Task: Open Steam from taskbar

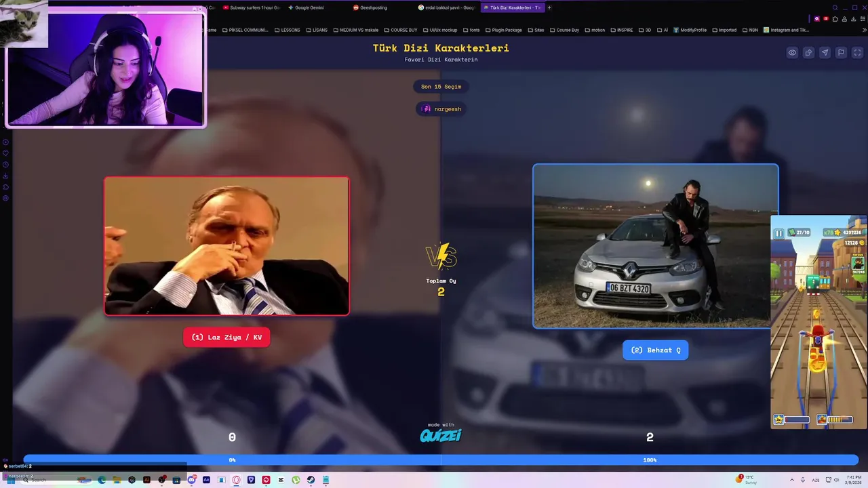Action: point(311,480)
